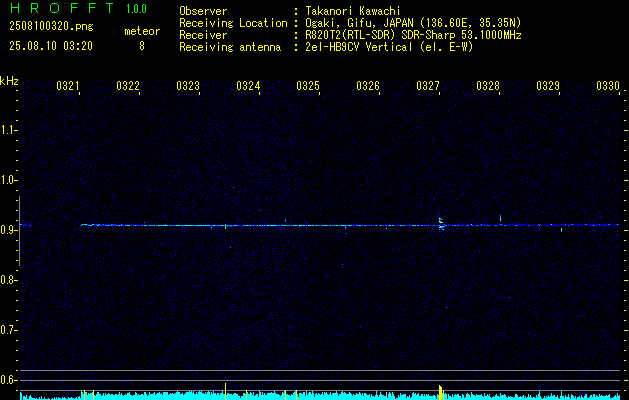Click the 0325 time axis marker

pos(308,86)
